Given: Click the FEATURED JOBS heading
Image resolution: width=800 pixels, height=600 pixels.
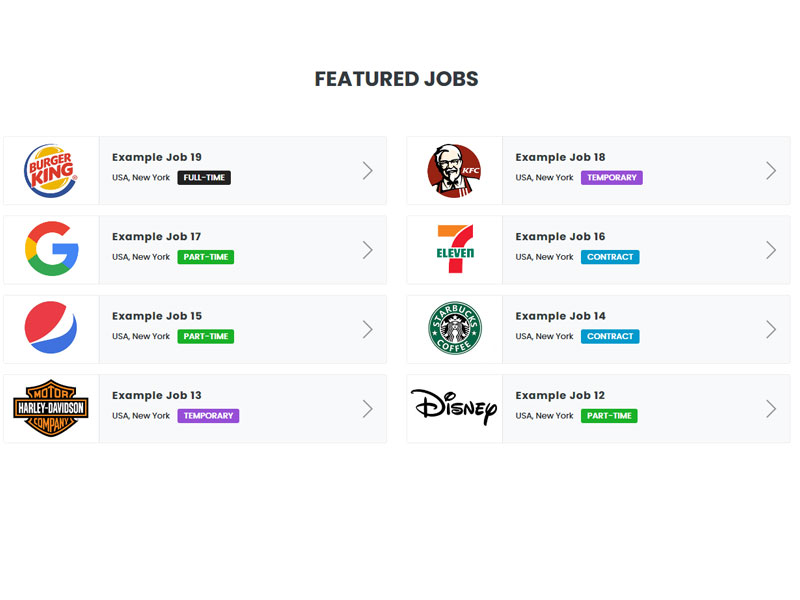Looking at the screenshot, I should click(x=396, y=78).
